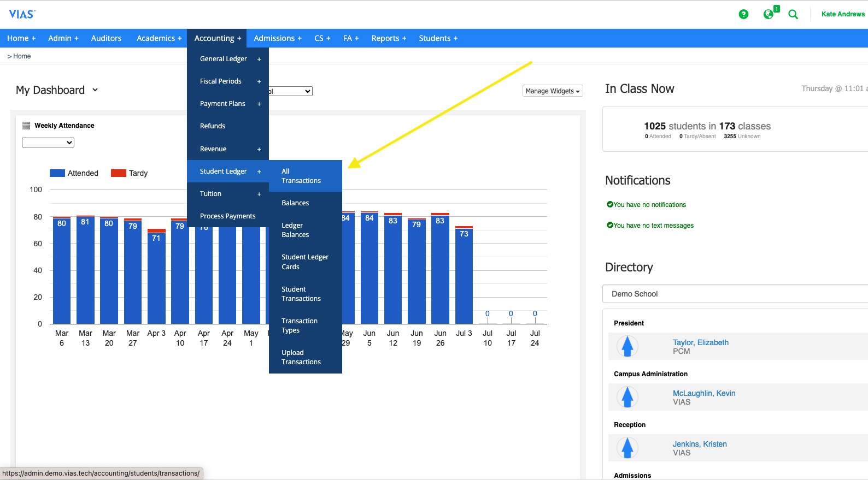Open Taylor, Elizabeth directory link
This screenshot has height=480, width=868.
[700, 342]
